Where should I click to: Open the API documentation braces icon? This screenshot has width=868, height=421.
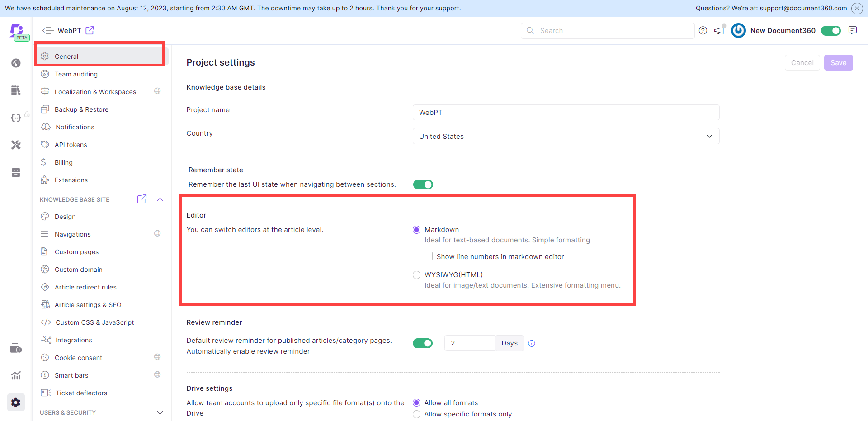tap(16, 118)
